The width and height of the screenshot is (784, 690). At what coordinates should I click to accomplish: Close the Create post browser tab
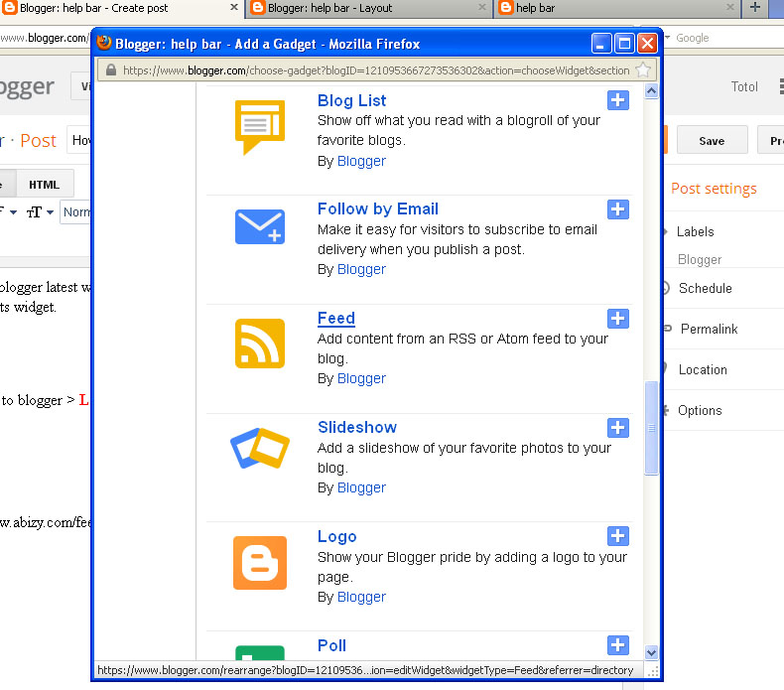pyautogui.click(x=234, y=8)
